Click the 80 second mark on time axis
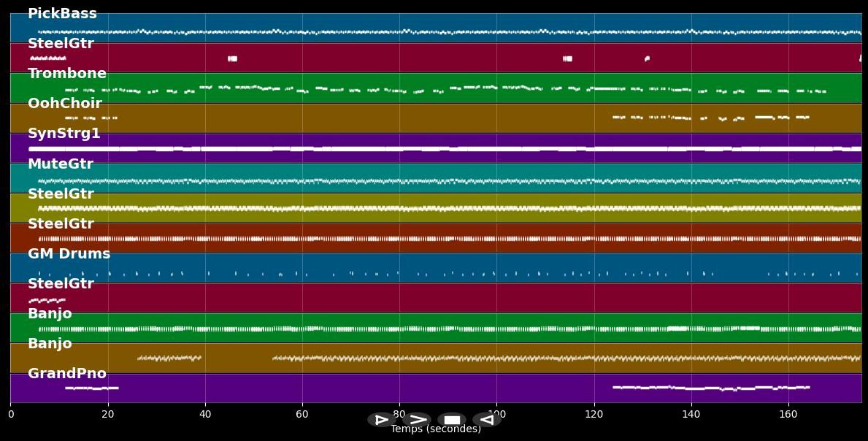This screenshot has width=868, height=441. pos(399,415)
